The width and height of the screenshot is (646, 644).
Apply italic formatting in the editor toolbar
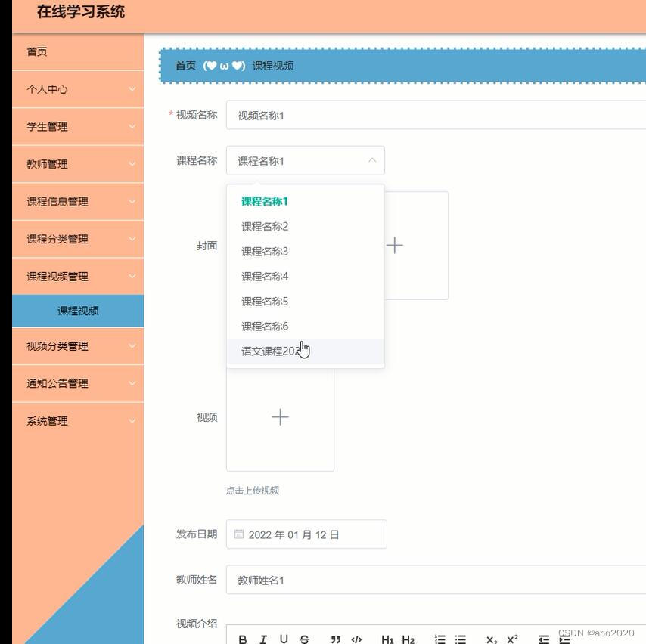(x=262, y=639)
